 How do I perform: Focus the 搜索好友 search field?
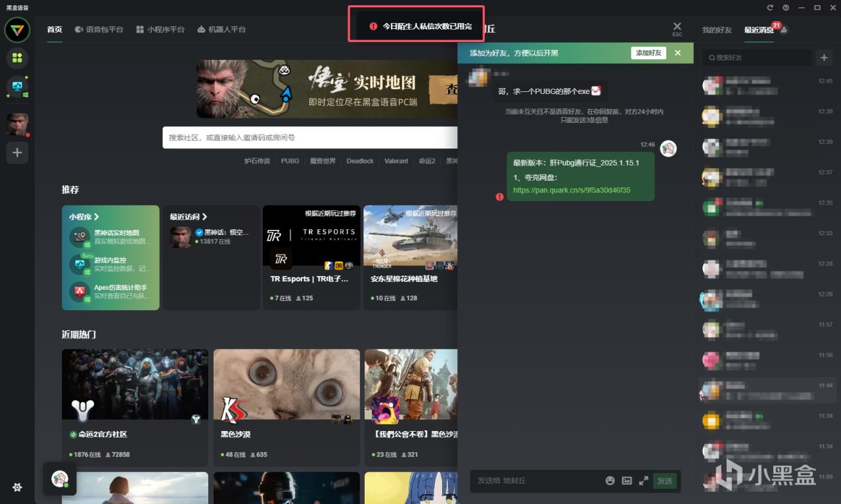[756, 58]
